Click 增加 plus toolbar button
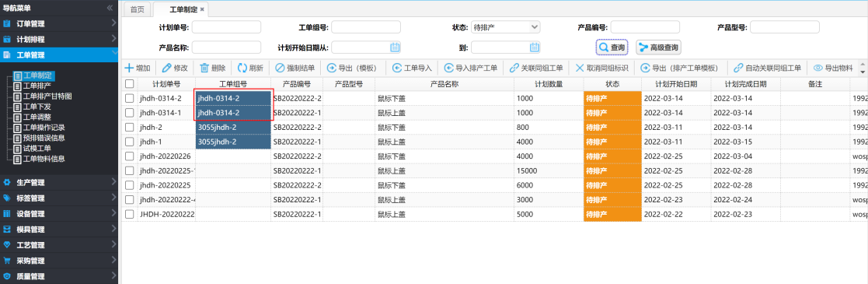This screenshot has height=284, width=868. click(x=137, y=68)
